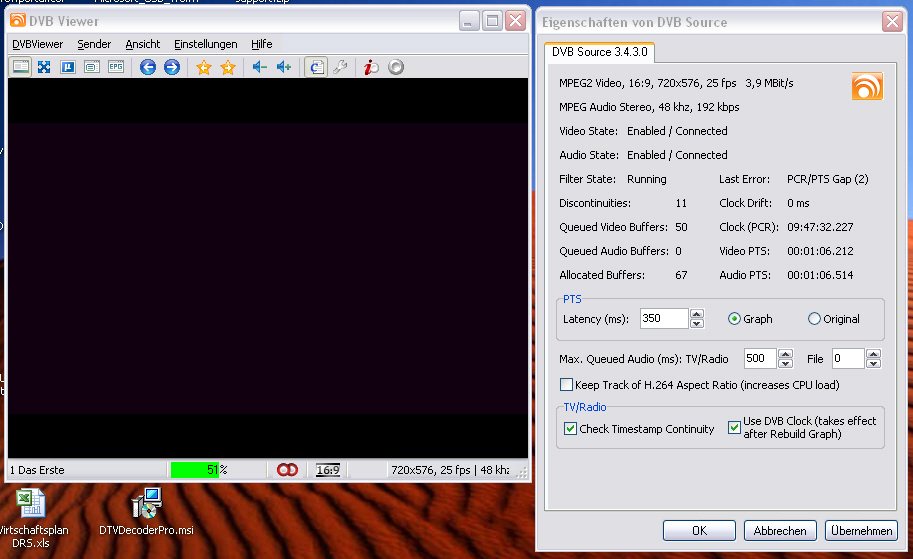This screenshot has width=913, height=559.
Task: Open DTVDecoderPro.msi desktop installer
Action: point(146,512)
